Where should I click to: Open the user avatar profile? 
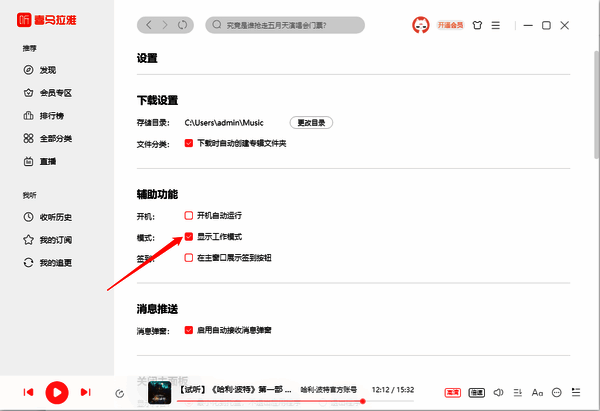421,25
